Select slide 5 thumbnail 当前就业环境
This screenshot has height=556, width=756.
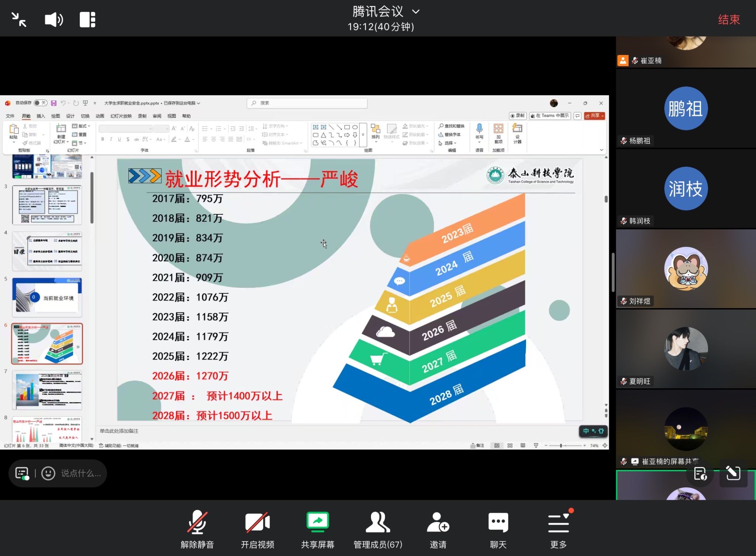pos(47,297)
